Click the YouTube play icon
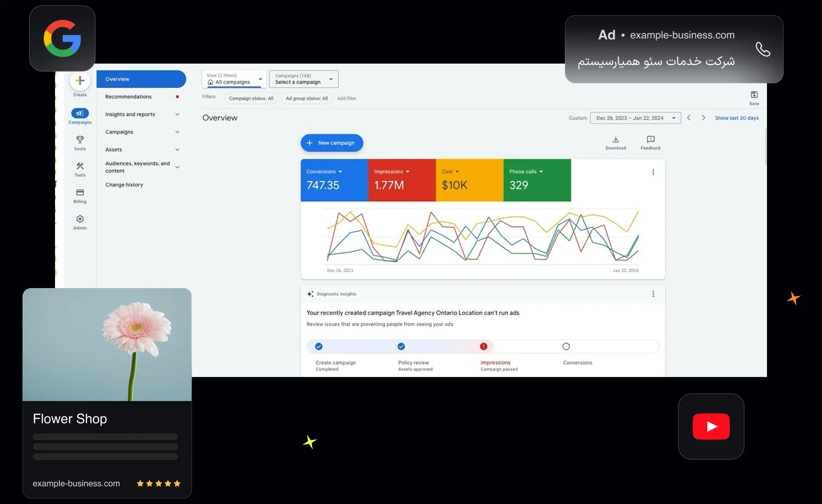Viewport: 822px width, 504px height. click(711, 426)
